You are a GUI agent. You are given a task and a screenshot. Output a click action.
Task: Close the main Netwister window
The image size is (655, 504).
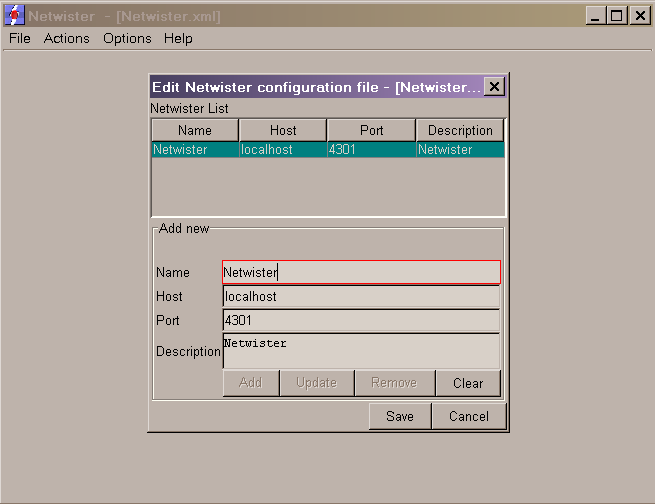(x=640, y=16)
